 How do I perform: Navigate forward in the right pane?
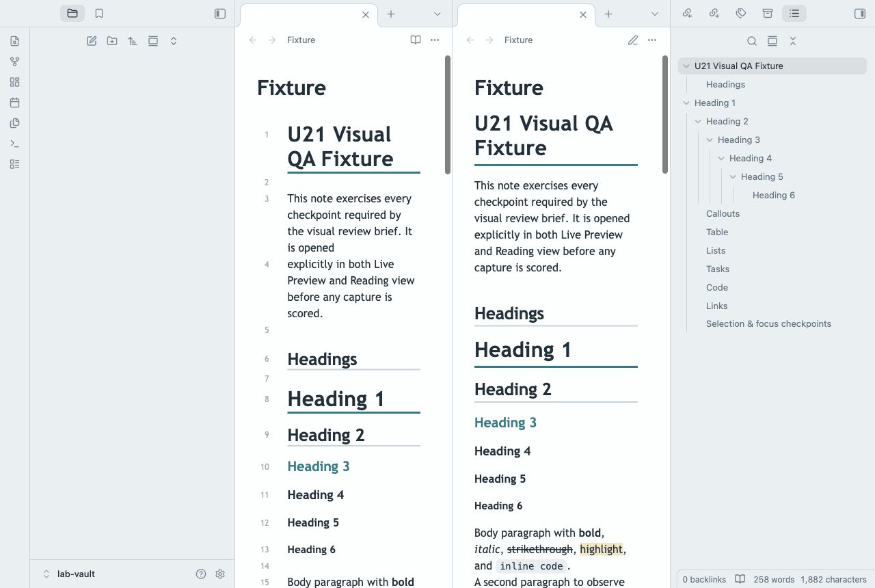pyautogui.click(x=489, y=40)
